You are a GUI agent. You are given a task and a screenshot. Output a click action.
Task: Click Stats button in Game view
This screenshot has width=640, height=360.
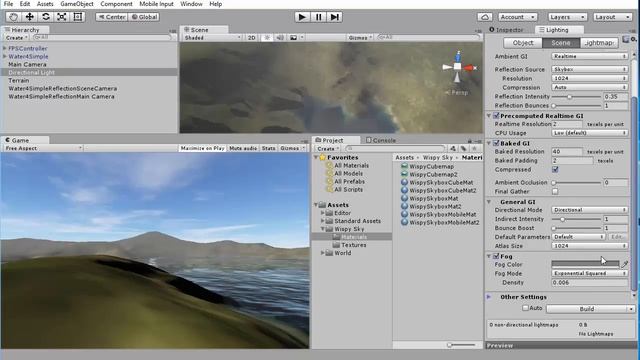point(269,148)
